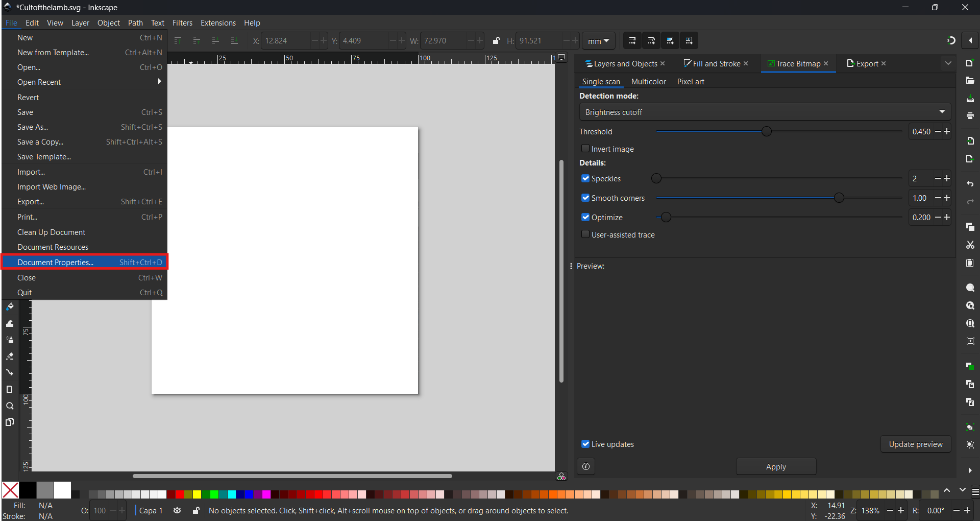Toggle scale stroke width with object

pos(632,40)
